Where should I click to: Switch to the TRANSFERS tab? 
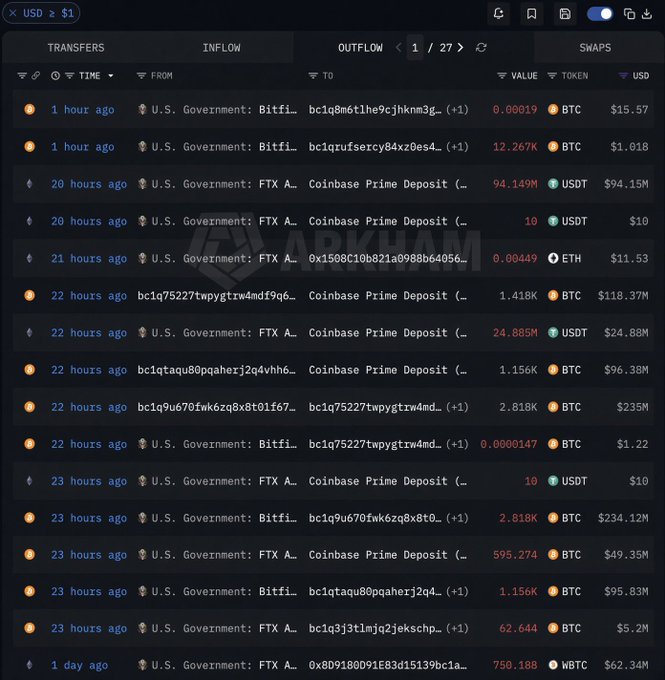[x=76, y=48]
